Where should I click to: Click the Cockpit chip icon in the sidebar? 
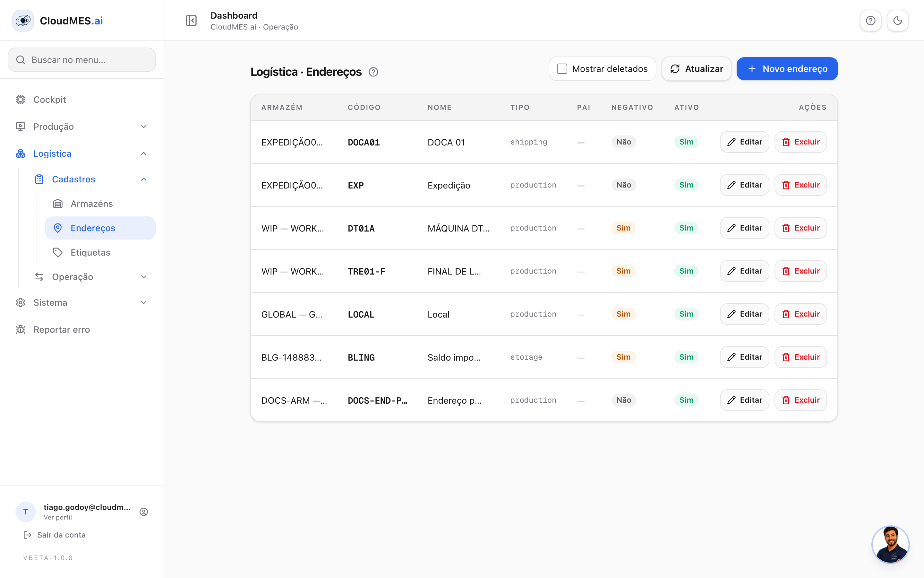pos(21,100)
